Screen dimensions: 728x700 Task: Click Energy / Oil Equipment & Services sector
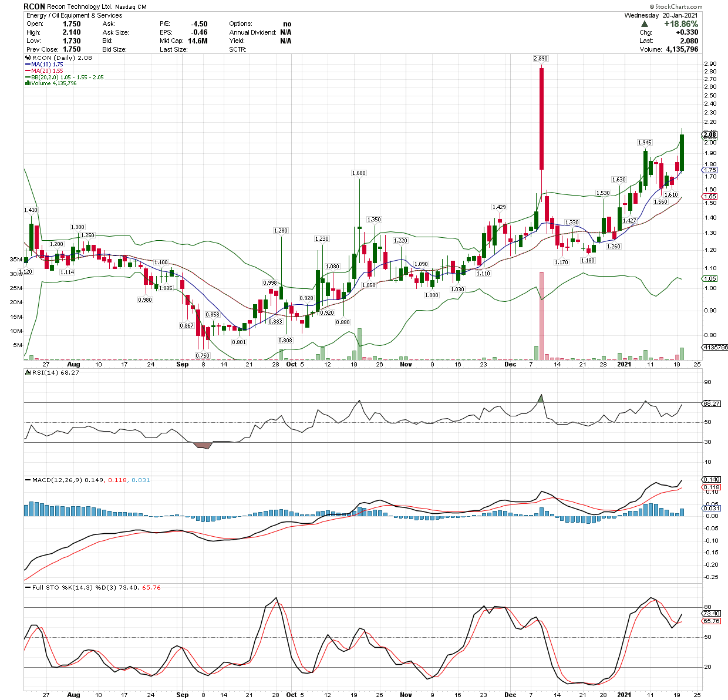[x=73, y=15]
